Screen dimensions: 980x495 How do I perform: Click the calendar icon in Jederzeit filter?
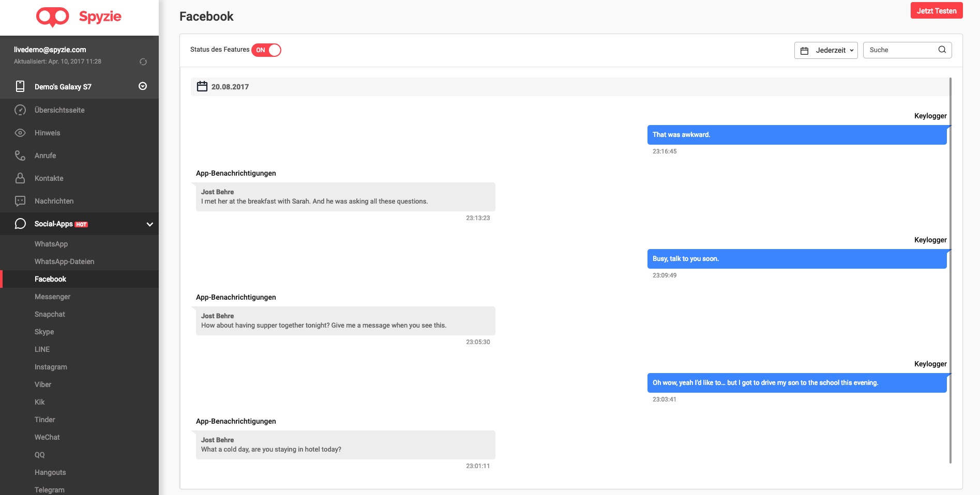804,51
